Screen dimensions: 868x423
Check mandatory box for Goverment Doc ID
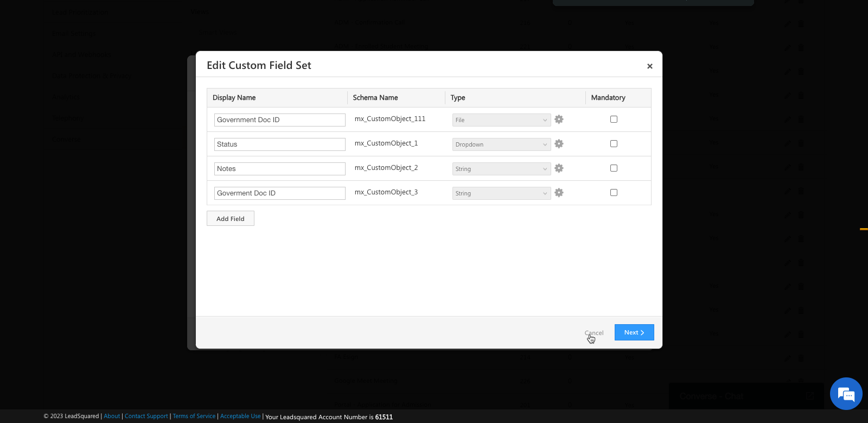pos(614,193)
